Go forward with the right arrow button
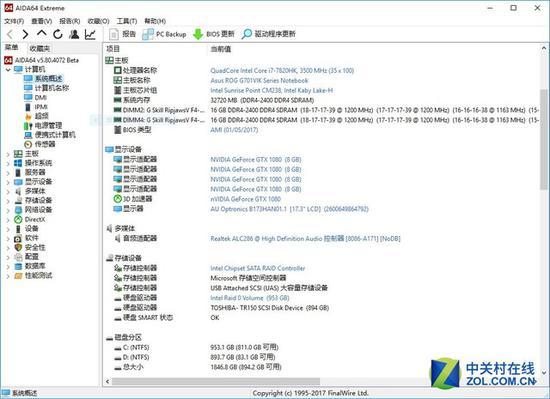The height and width of the screenshot is (399, 550). (25, 34)
